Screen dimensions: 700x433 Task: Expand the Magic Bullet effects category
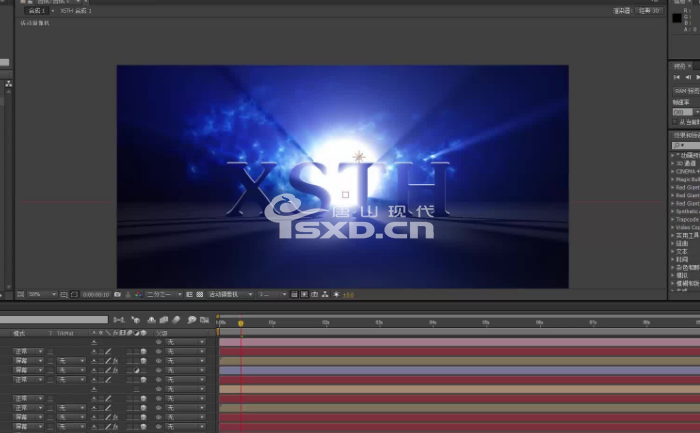coord(673,179)
